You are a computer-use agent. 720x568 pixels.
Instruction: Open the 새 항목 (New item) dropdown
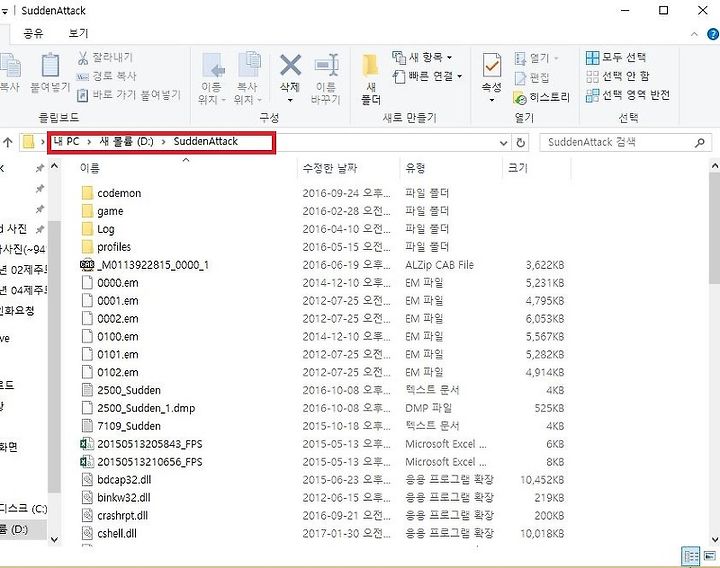pos(422,57)
